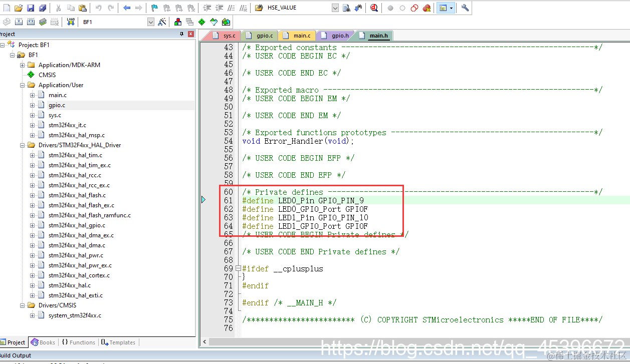The width and height of the screenshot is (630, 364).
Task: Switch to the gpio.h editor tab
Action: point(335,36)
